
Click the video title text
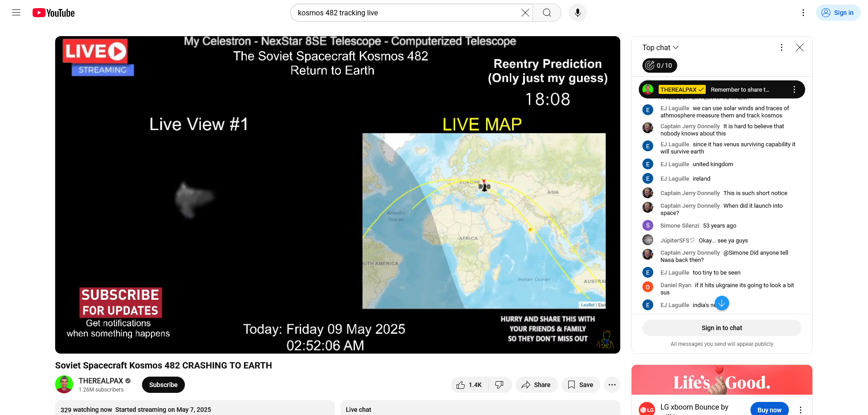[x=164, y=365]
